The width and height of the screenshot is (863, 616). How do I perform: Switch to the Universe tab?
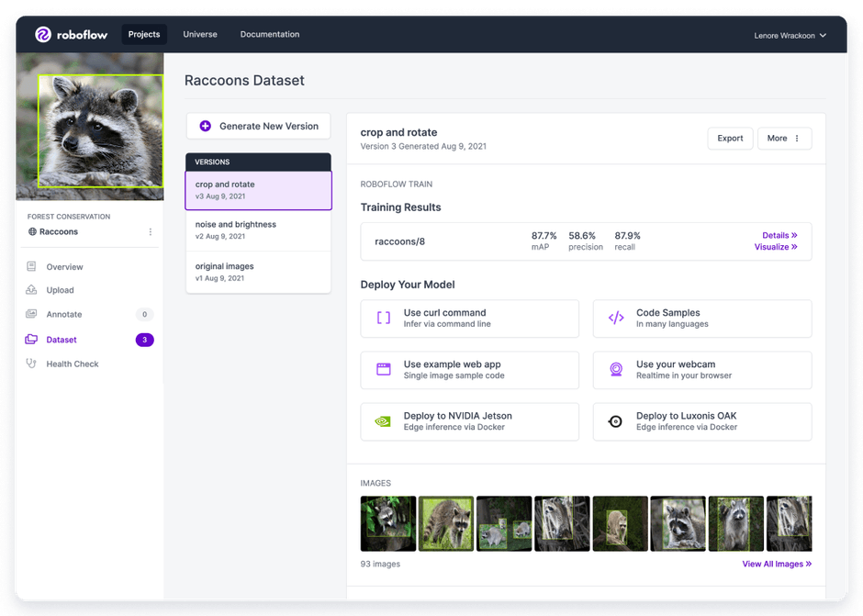(x=200, y=35)
